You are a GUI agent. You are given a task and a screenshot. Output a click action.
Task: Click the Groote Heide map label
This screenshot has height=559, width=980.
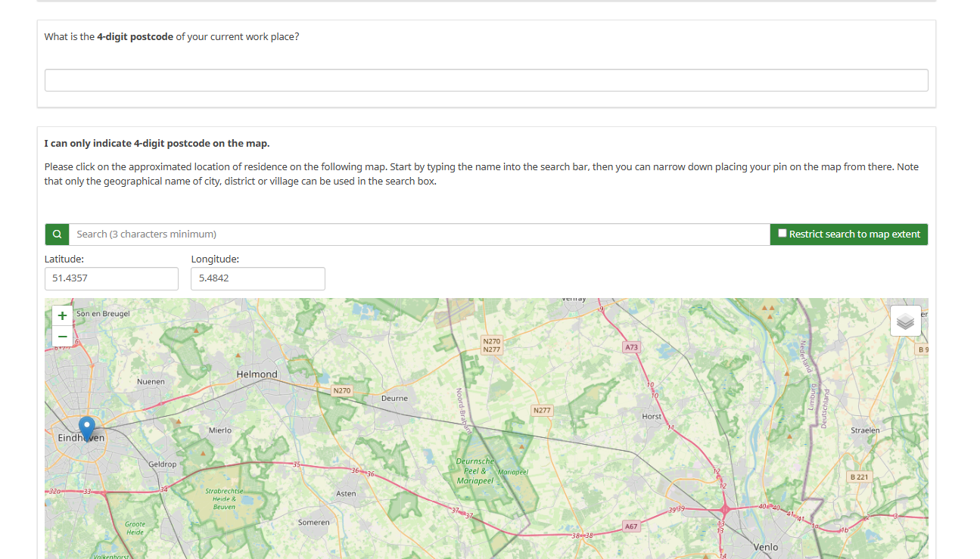pos(135,528)
